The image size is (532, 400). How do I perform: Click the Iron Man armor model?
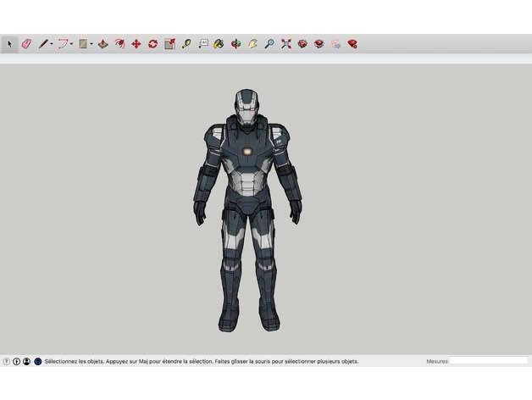tap(247, 210)
